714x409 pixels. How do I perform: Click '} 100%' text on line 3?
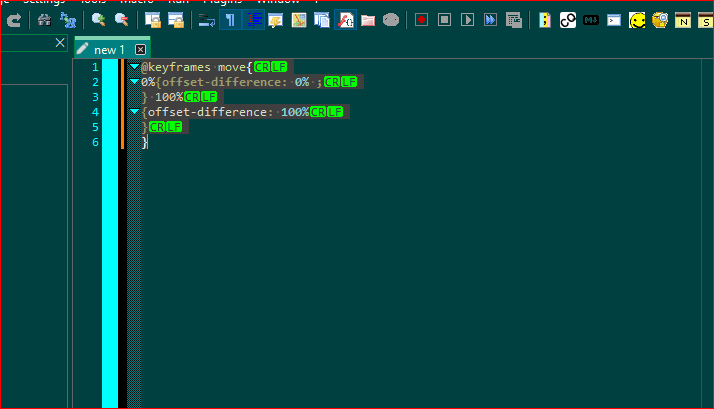(162, 97)
